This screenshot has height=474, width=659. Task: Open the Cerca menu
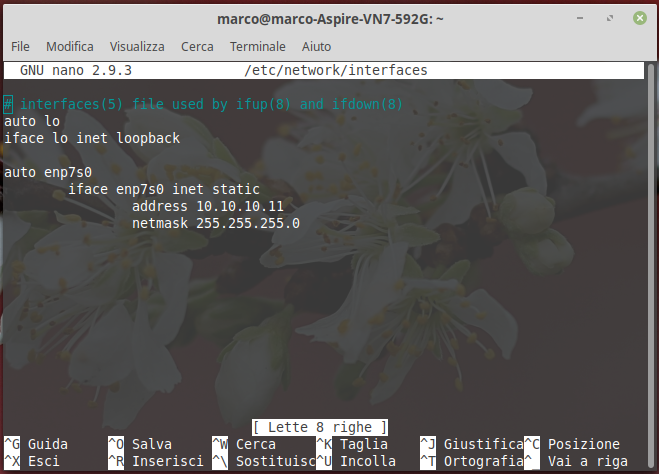pyautogui.click(x=197, y=47)
